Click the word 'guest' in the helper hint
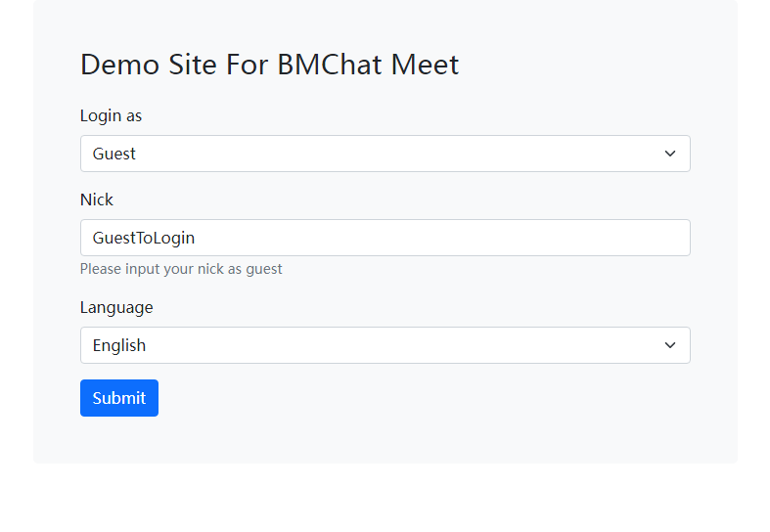Screen dimensions: 770x532 (264, 270)
